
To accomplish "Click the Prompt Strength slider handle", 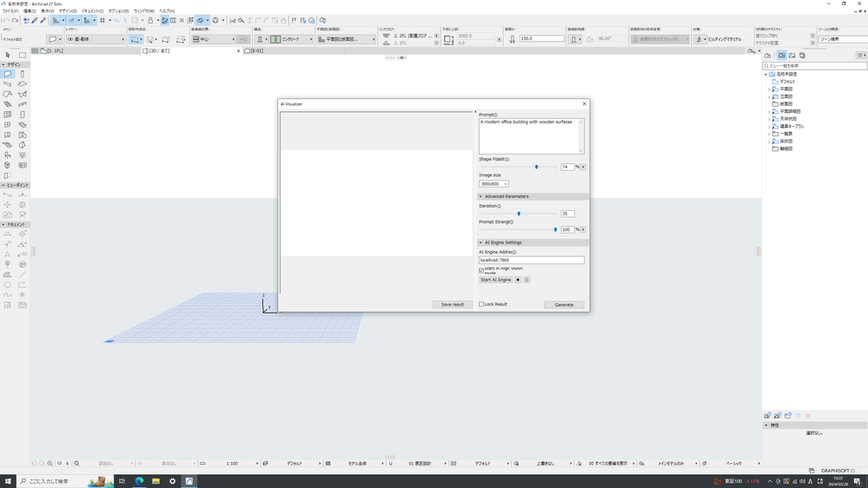I will [555, 229].
